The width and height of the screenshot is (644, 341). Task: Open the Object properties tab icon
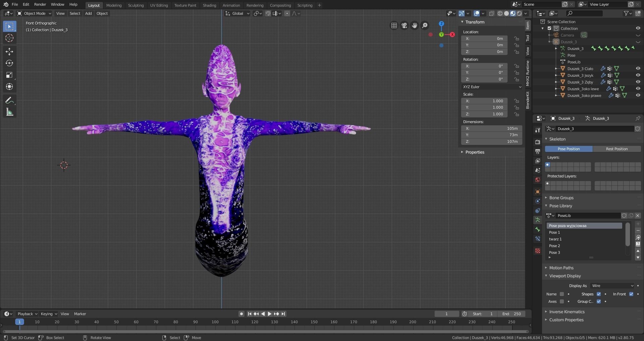pyautogui.click(x=538, y=192)
